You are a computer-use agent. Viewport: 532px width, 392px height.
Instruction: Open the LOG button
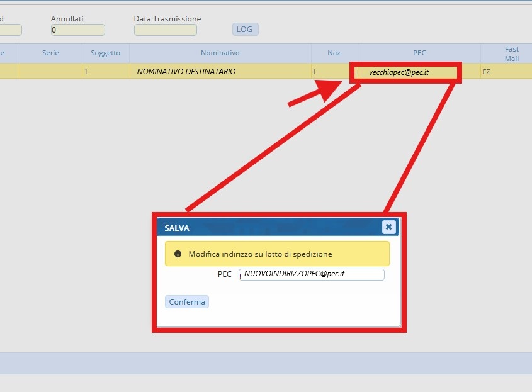tap(246, 30)
